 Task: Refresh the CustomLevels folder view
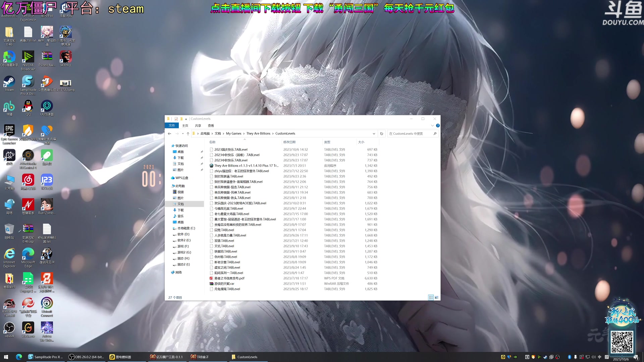click(381, 133)
